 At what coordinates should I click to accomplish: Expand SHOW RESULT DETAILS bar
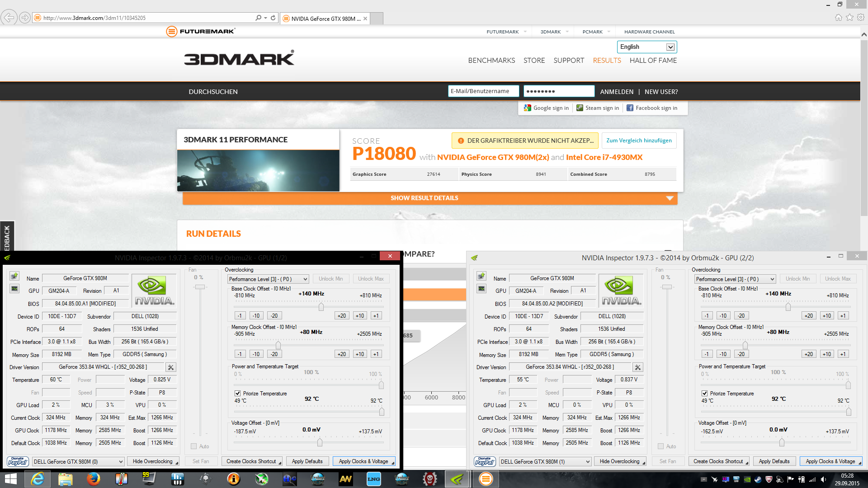click(x=430, y=198)
